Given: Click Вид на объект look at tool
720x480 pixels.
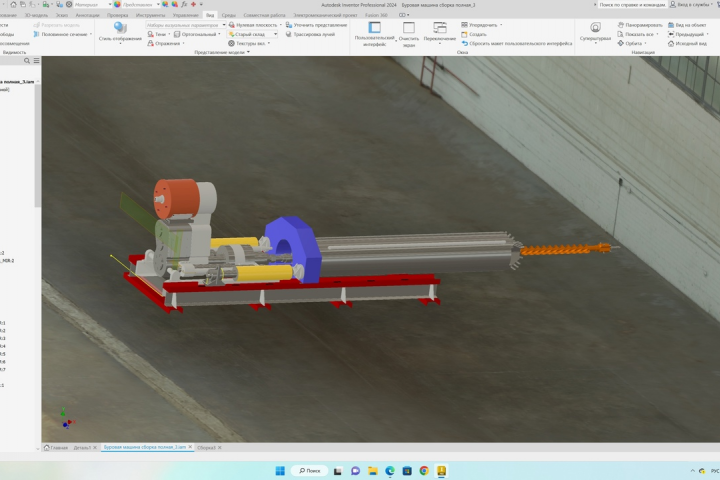Looking at the screenshot, I should point(687,25).
